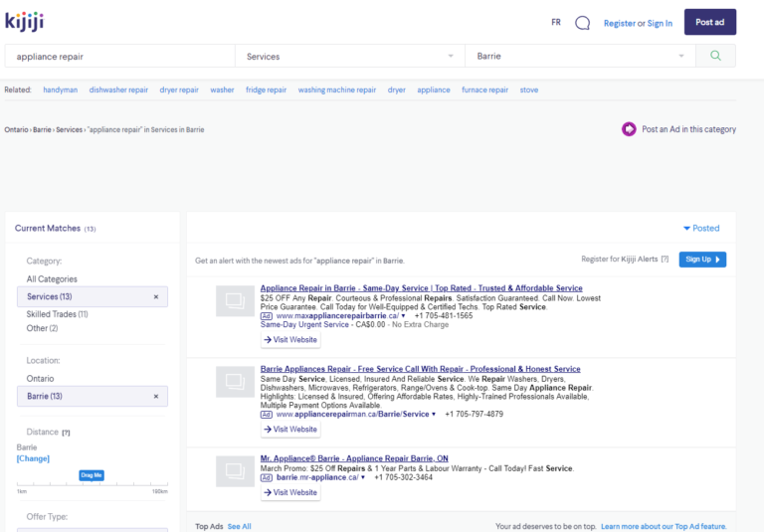
Task: Select the washer related search
Action: click(222, 89)
